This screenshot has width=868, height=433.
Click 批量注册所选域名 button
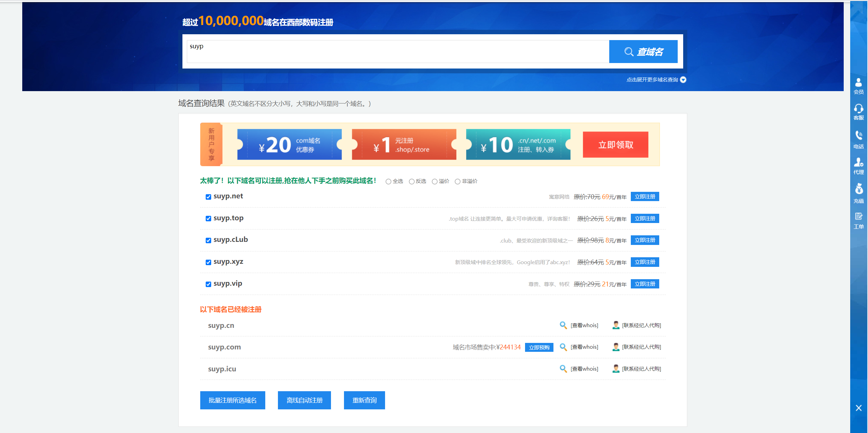click(232, 400)
